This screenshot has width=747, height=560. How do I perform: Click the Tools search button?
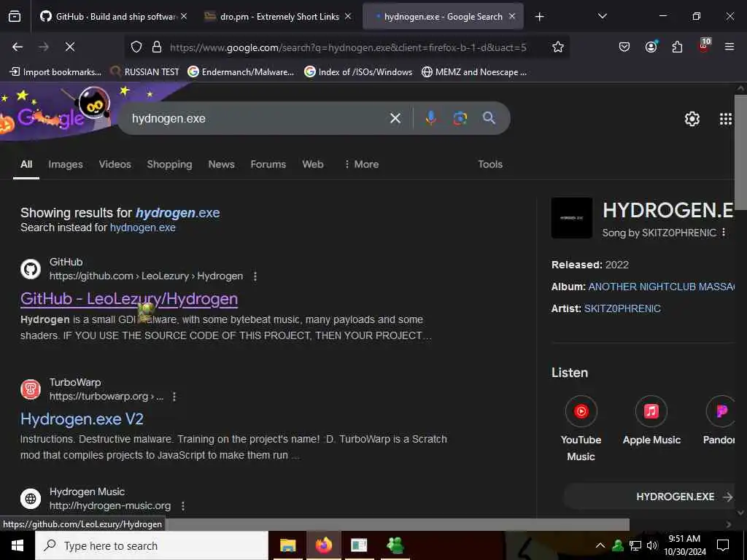point(490,164)
